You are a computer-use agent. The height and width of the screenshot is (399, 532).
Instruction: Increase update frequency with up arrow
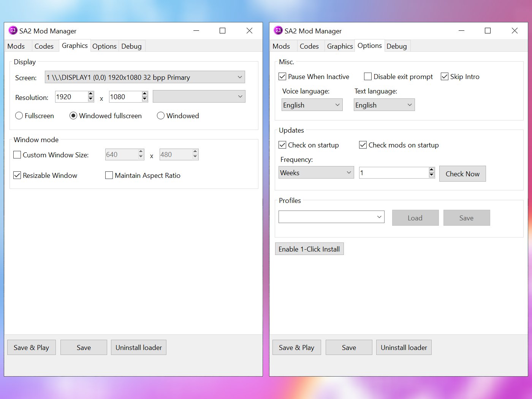pos(432,170)
